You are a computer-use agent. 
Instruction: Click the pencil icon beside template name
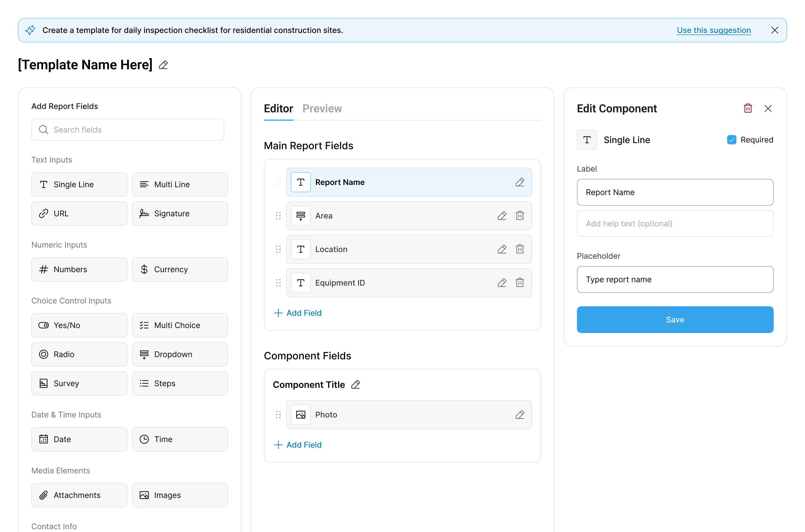coord(163,65)
